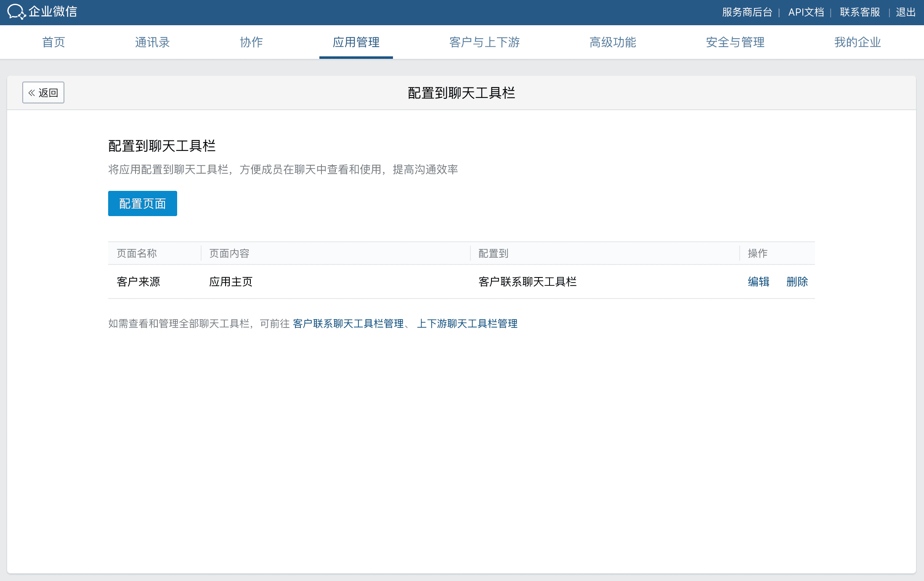Open the API文档 link
The height and width of the screenshot is (581, 924).
[x=806, y=12]
